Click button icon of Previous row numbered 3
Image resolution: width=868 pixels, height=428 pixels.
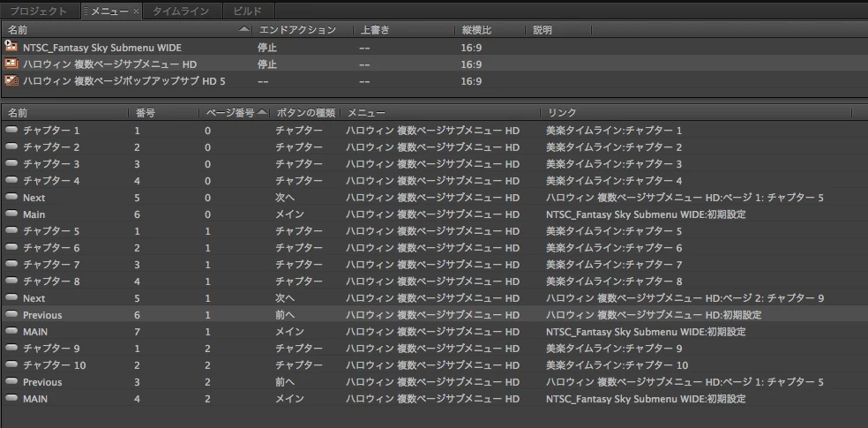[x=11, y=381]
